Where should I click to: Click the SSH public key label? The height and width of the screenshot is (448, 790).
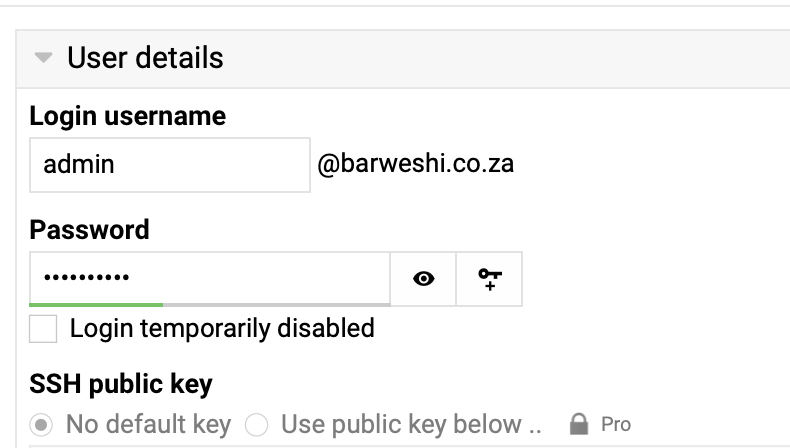[x=121, y=383]
